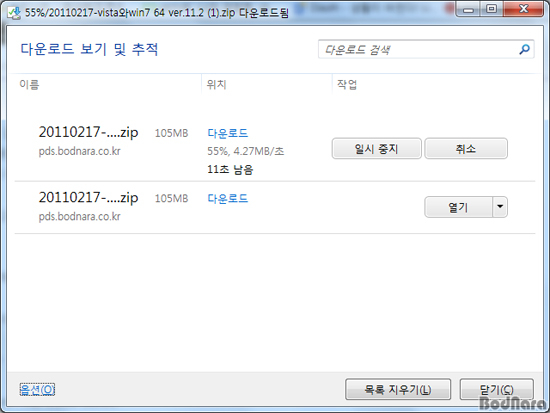Sort by the 위치 column header
This screenshot has width=550, height=413.
tap(216, 84)
